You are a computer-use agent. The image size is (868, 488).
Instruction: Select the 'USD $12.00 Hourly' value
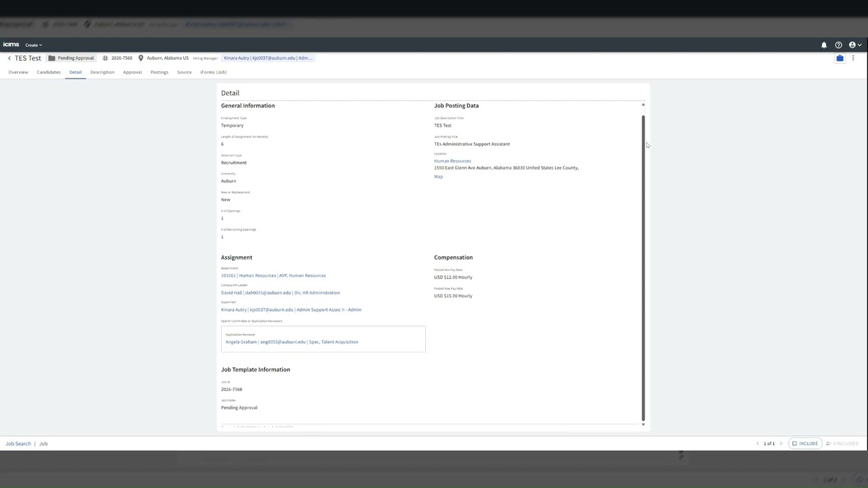pyautogui.click(x=453, y=277)
